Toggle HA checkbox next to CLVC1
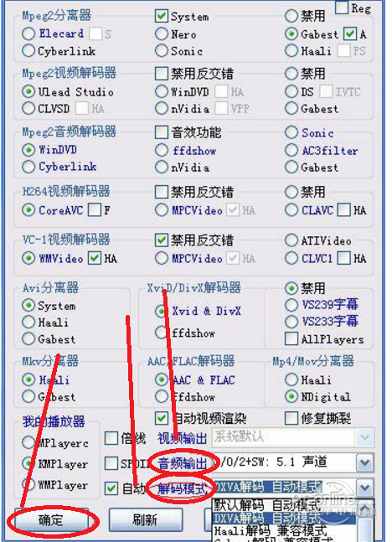Viewport: 392px width, 542px height. (343, 258)
